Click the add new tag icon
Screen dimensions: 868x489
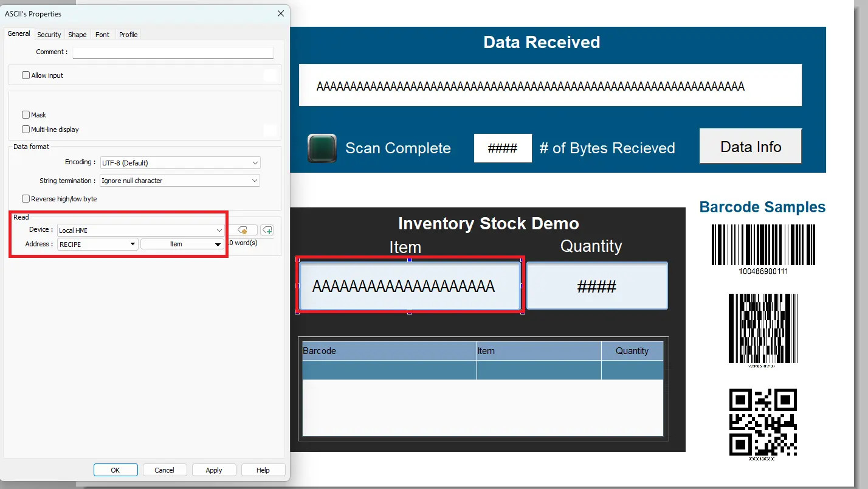click(x=267, y=231)
